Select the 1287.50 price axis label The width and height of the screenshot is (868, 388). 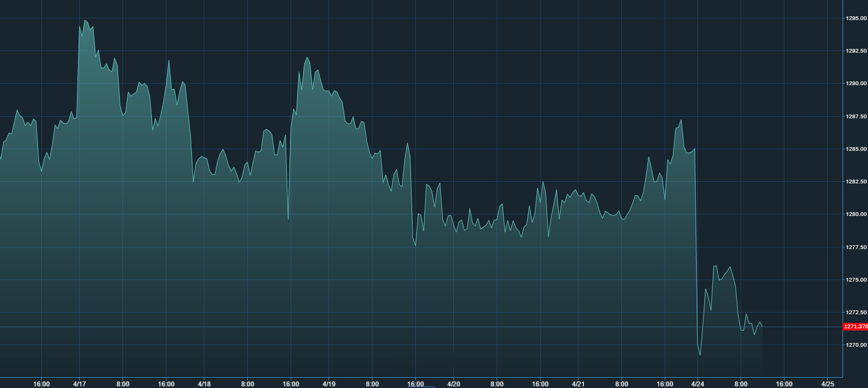click(x=856, y=117)
